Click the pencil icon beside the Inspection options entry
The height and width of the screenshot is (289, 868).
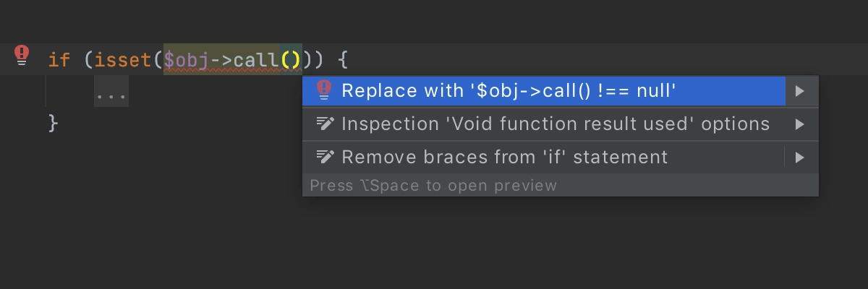click(325, 124)
